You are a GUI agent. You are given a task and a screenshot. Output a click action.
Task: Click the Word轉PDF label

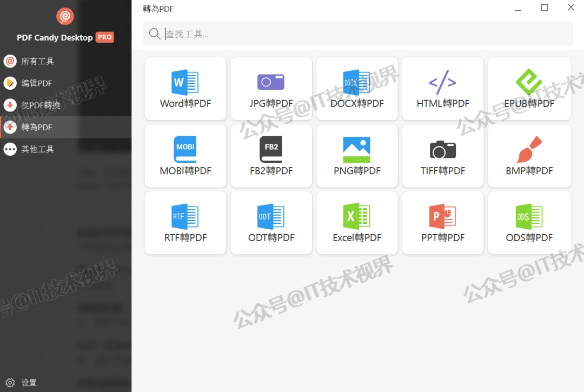[x=185, y=103]
